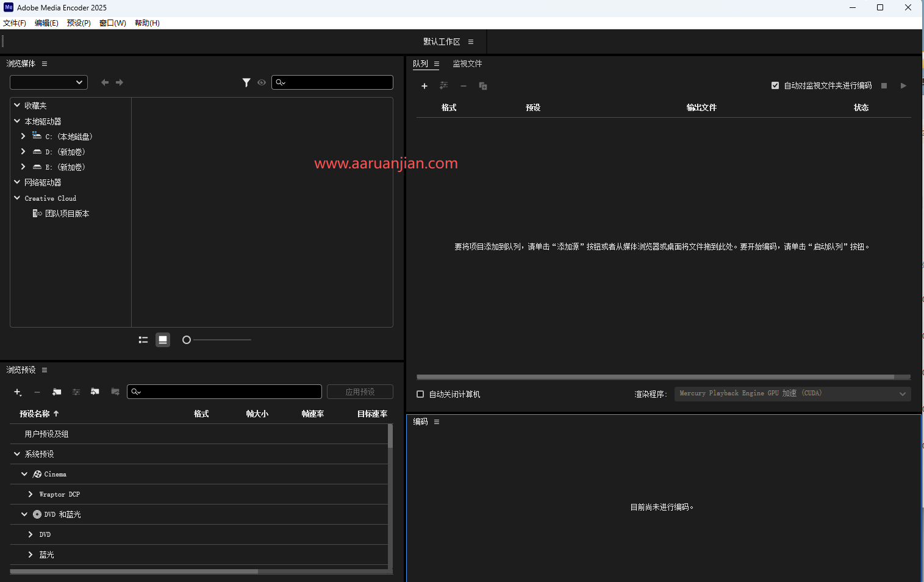Click the 应用预设 button
924x582 pixels.
click(x=360, y=391)
